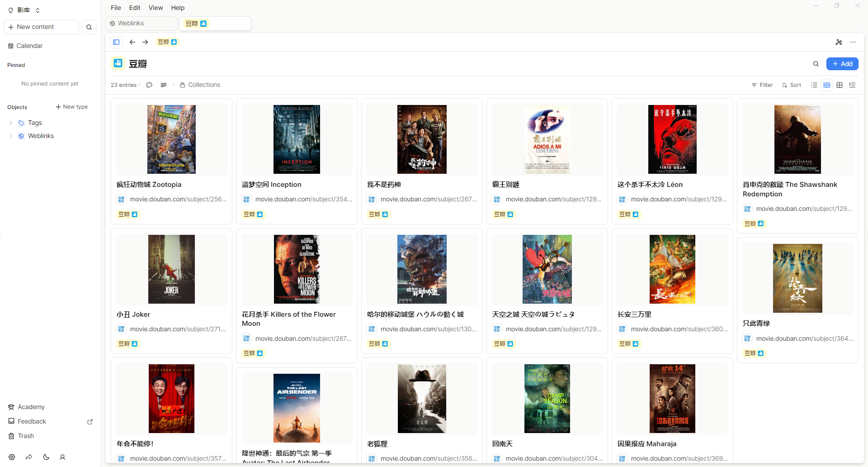Open the three-dot more options menu
Viewport: 868px width, 467px height.
click(853, 42)
